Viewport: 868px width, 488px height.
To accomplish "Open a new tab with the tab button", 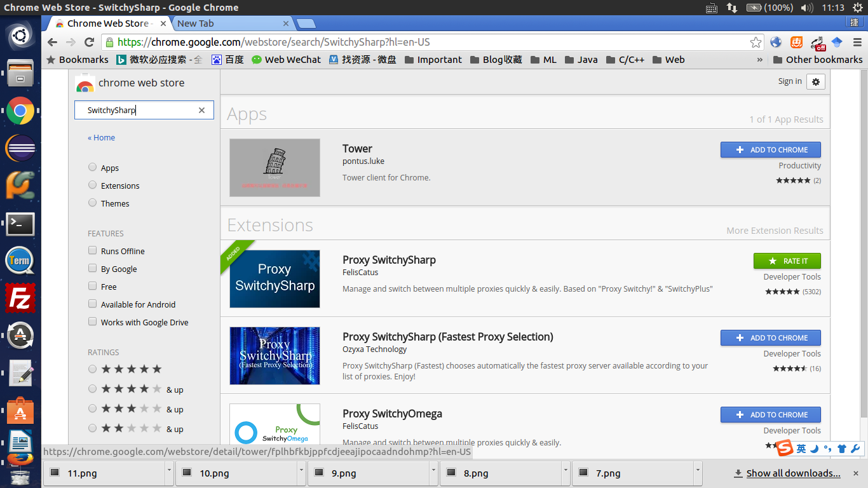I will 306,24.
